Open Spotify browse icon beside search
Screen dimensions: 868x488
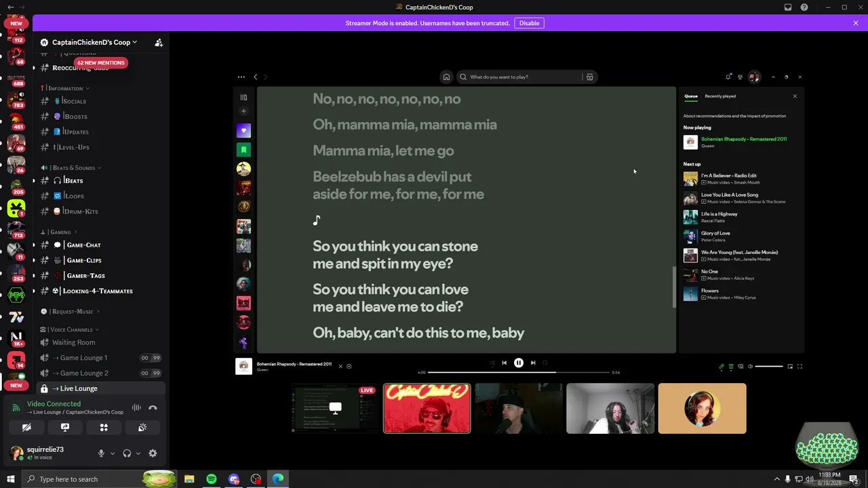click(x=590, y=77)
